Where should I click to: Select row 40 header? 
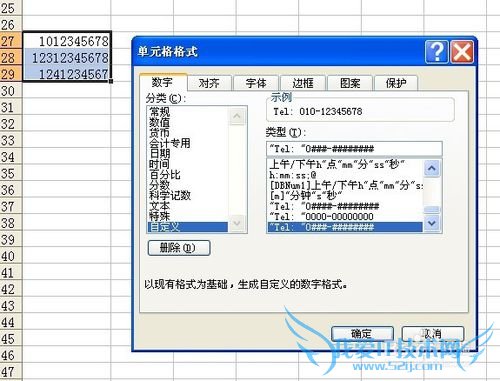[11, 256]
